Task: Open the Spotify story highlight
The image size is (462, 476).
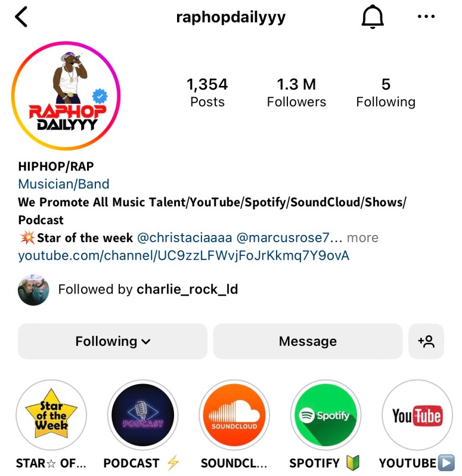Action: [x=326, y=415]
